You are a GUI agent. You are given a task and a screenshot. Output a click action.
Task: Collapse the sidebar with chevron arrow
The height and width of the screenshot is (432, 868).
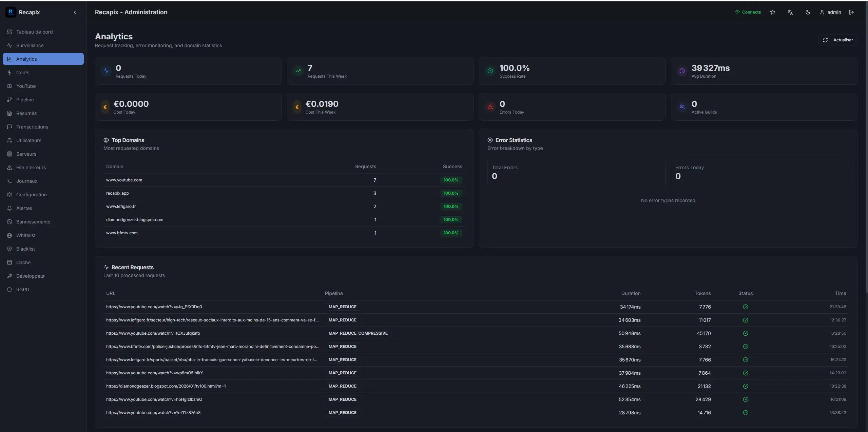75,12
